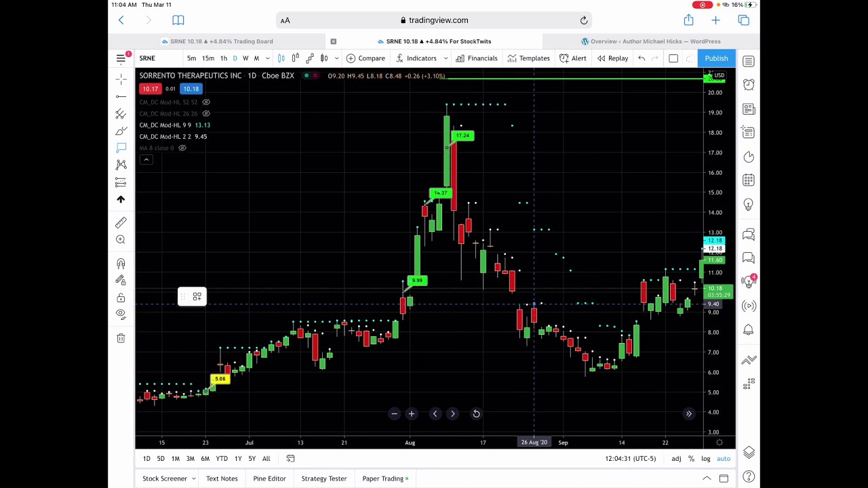This screenshot has height=488, width=868.
Task: Expand the bottom panel upward chevron
Action: point(707,479)
